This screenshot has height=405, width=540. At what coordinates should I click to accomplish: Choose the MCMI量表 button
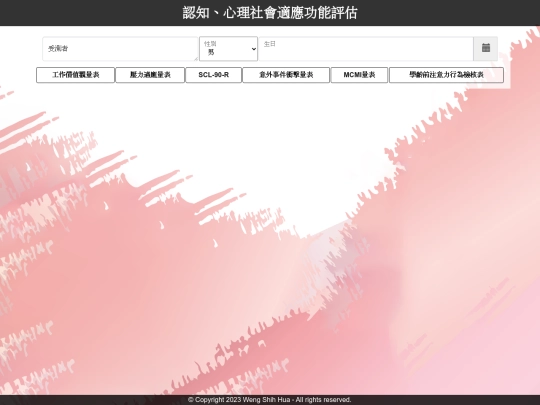tap(359, 75)
